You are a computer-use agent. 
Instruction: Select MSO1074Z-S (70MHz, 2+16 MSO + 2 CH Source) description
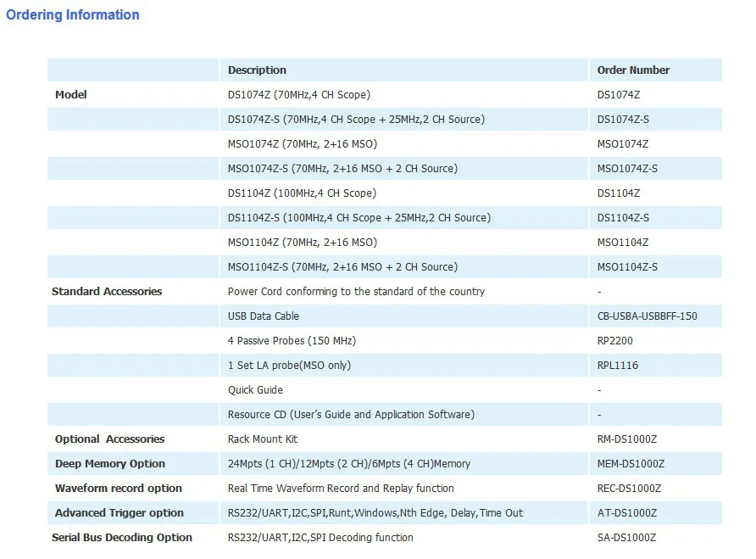pyautogui.click(x=342, y=169)
